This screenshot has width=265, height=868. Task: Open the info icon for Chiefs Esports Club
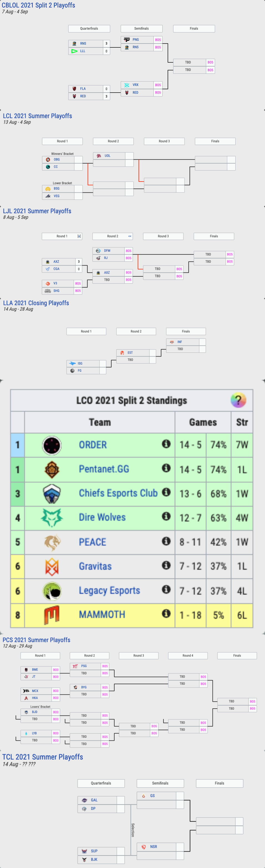166,492
